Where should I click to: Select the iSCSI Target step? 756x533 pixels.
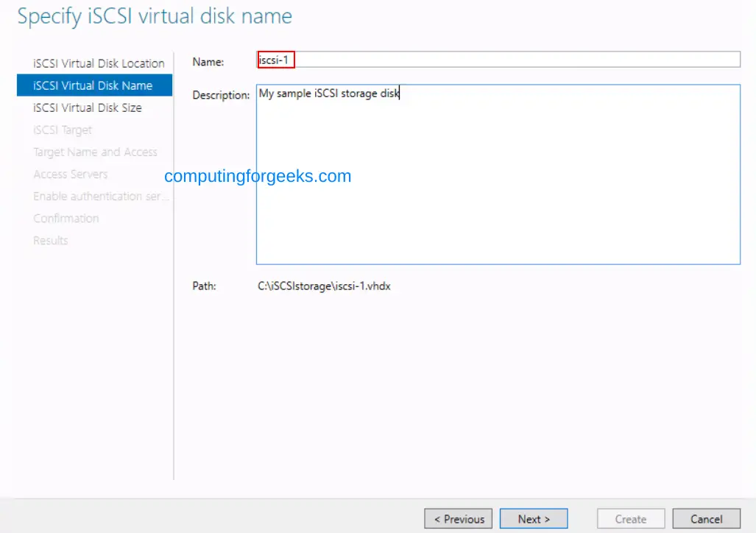[63, 130]
